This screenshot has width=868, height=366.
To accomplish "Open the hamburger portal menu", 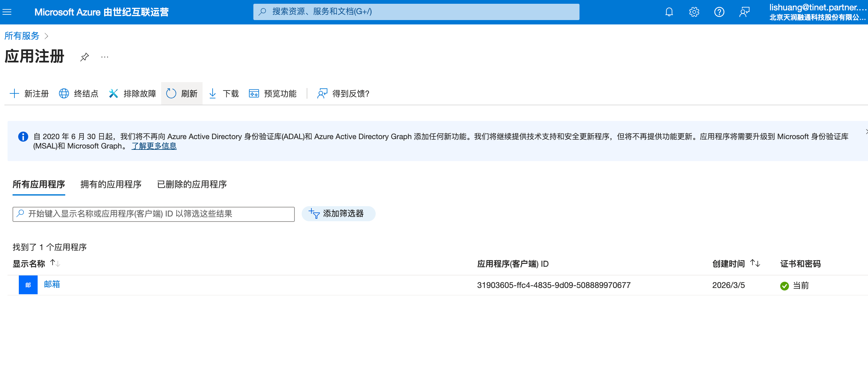I will 7,12.
